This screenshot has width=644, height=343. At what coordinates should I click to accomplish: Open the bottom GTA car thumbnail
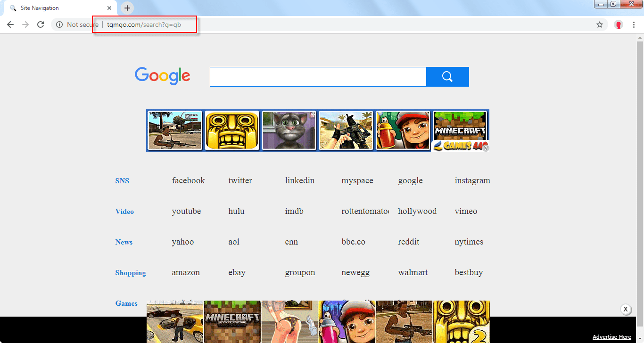(175, 322)
